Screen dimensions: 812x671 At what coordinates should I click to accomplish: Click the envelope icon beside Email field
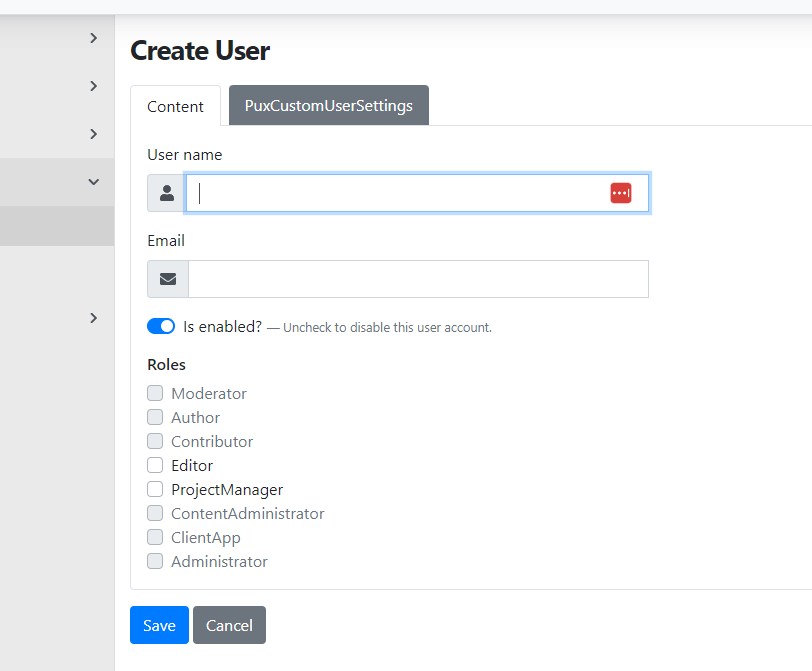(168, 279)
